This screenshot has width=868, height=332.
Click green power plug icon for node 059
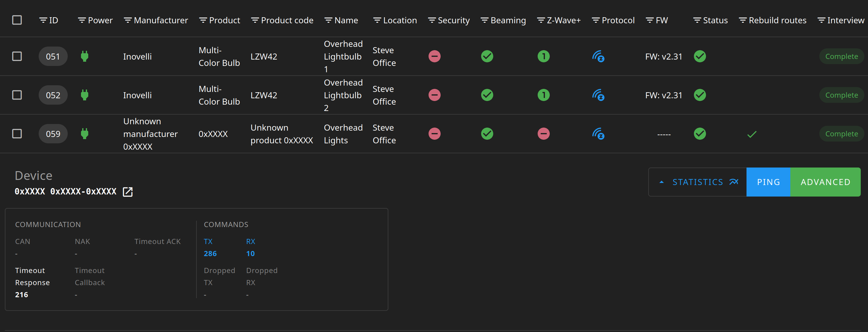pos(85,134)
